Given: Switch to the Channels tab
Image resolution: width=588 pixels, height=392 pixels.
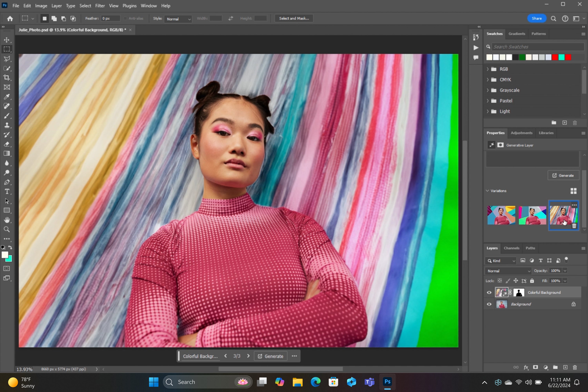Looking at the screenshot, I should click(x=511, y=248).
